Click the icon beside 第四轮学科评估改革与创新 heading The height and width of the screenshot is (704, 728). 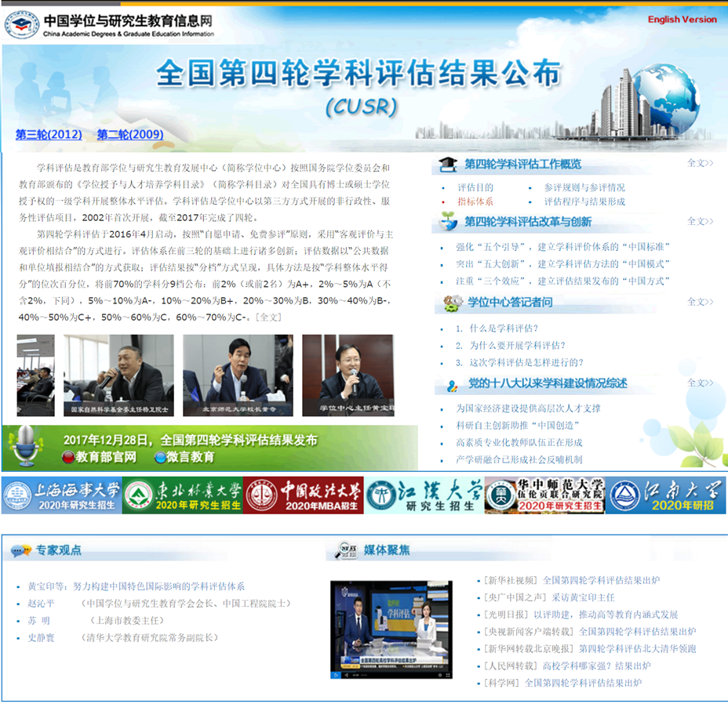point(448,222)
